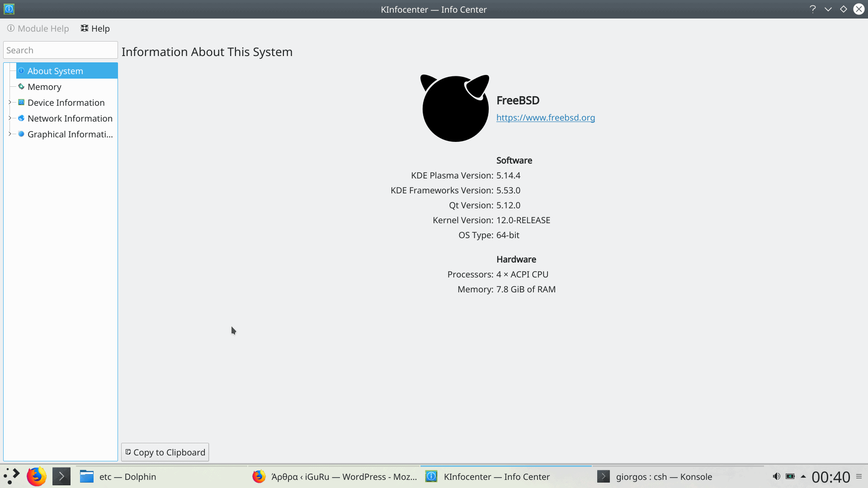
Task: Select About System in the sidebar
Action: [67, 71]
